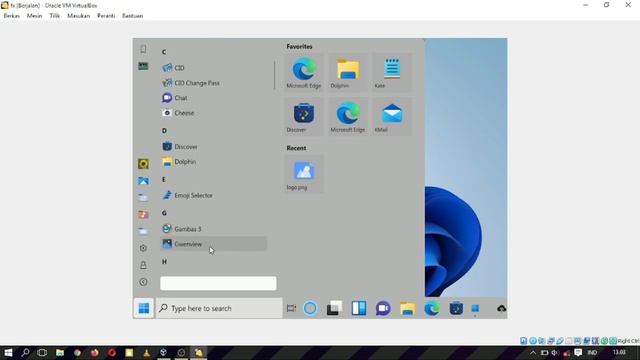The height and width of the screenshot is (360, 640).
Task: Show hidden tray icons chevron
Action: click(533, 353)
